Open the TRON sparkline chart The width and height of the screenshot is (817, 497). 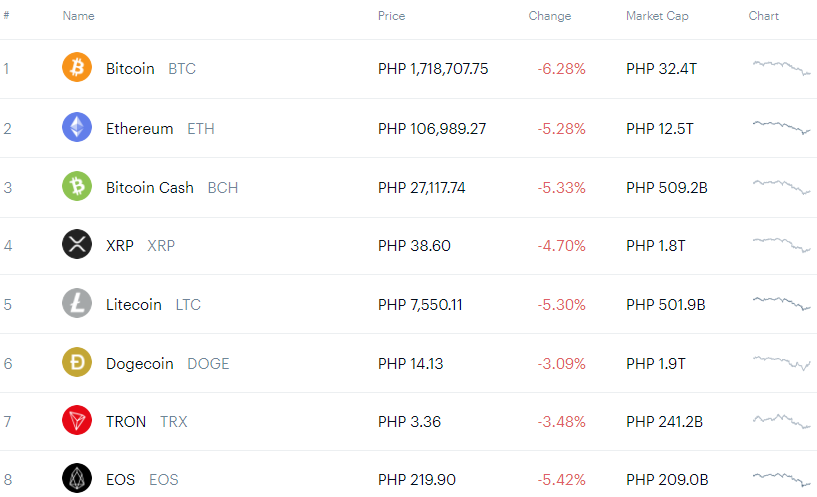(782, 421)
